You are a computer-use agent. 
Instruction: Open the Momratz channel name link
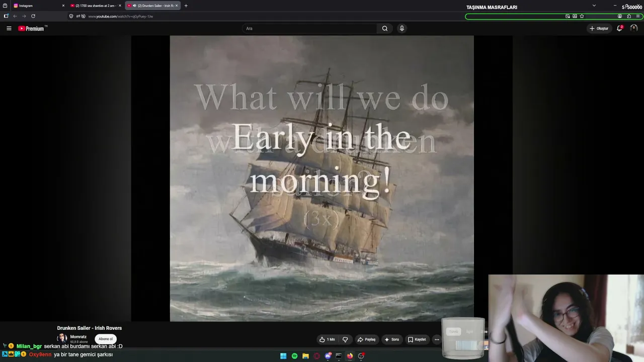(78, 337)
